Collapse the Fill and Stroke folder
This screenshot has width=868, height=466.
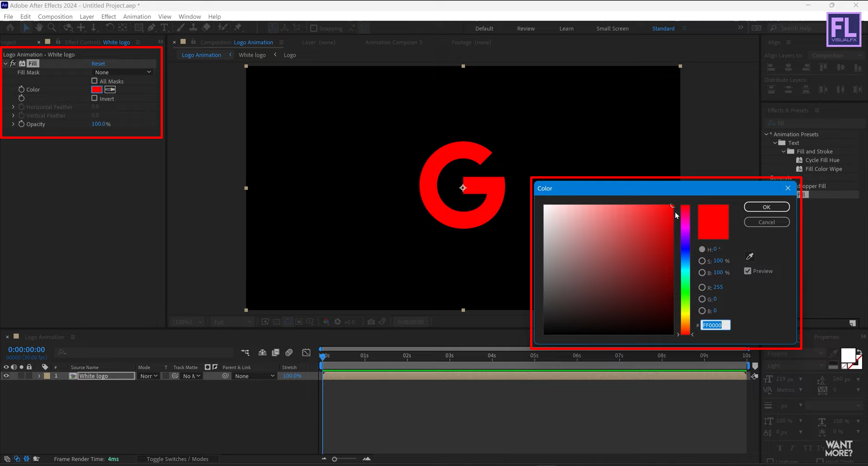(784, 151)
